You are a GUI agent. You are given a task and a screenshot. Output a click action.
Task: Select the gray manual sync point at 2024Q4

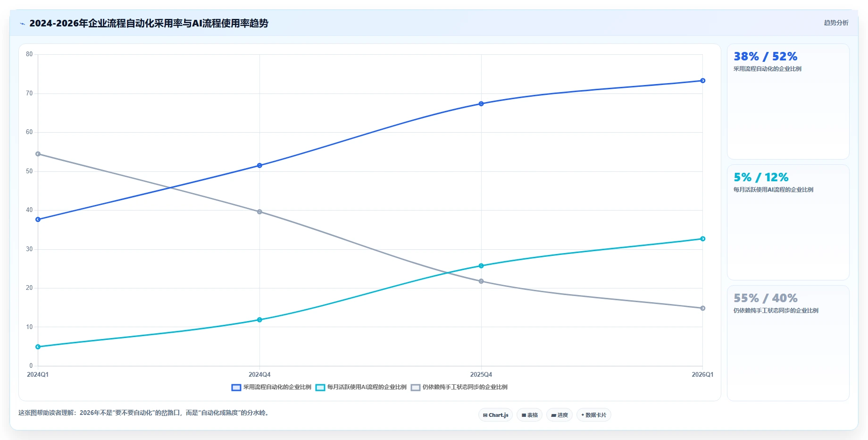pos(259,212)
